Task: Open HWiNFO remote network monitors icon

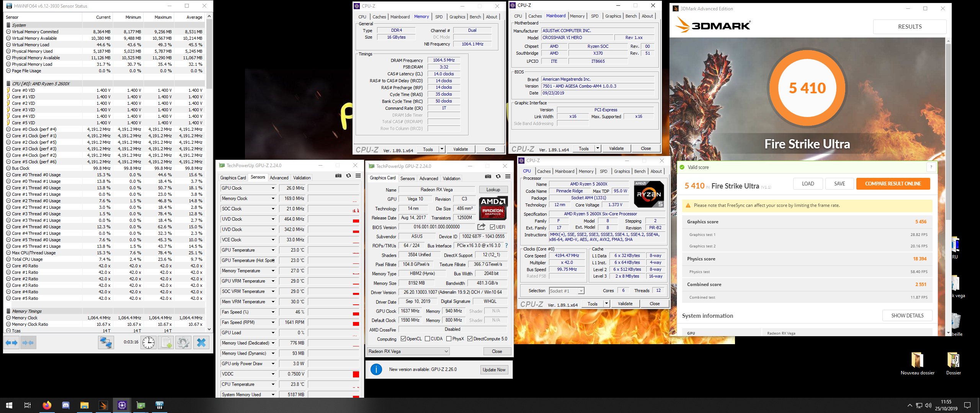Action: pyautogui.click(x=106, y=342)
